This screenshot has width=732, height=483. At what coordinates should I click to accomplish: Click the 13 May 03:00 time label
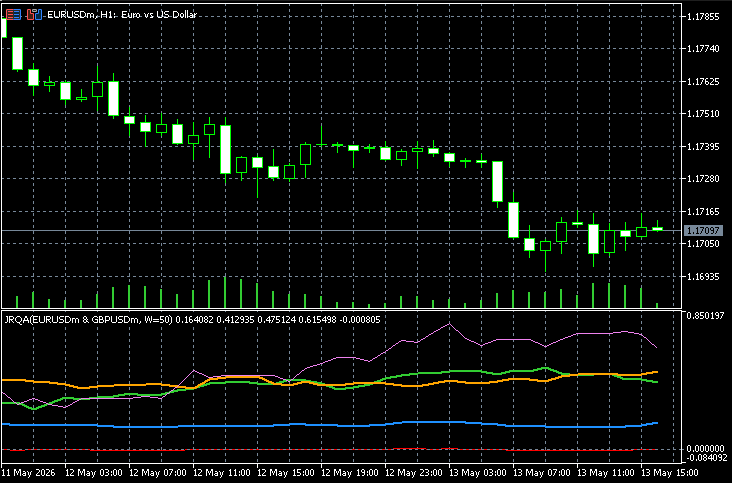(x=477, y=473)
